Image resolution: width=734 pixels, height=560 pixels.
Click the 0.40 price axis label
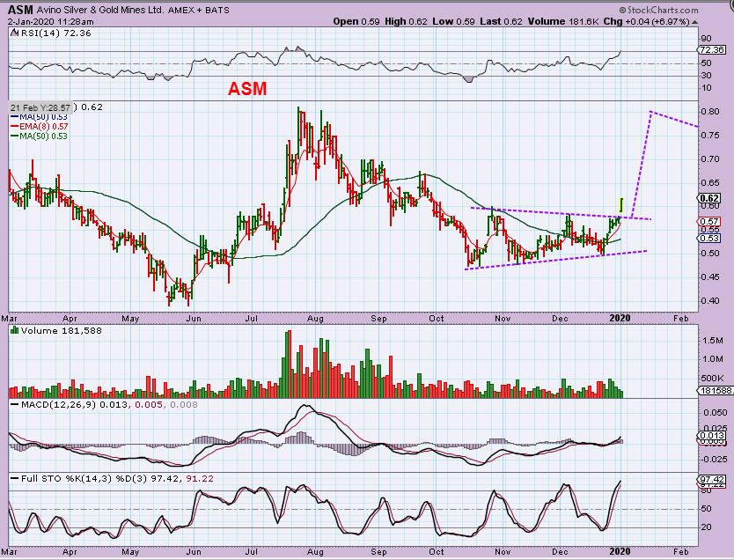click(710, 300)
